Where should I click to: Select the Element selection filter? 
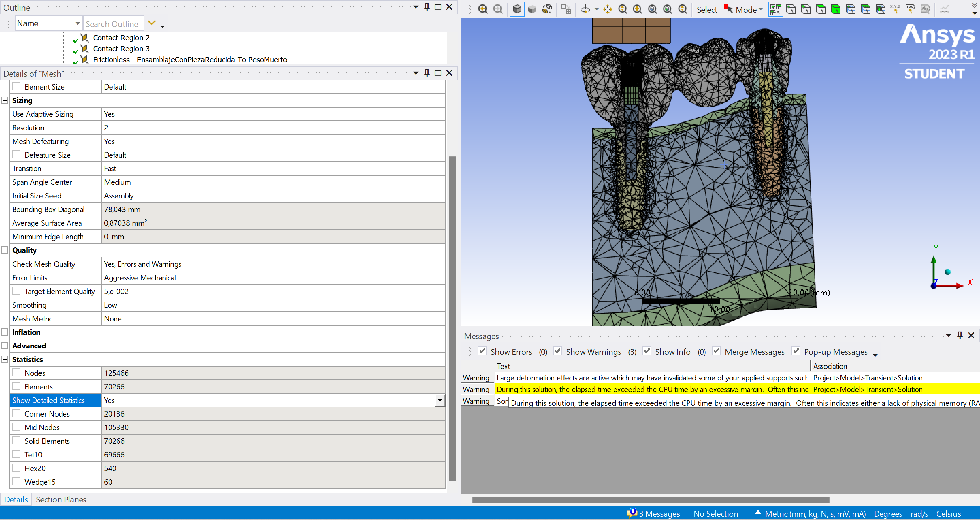pos(880,9)
